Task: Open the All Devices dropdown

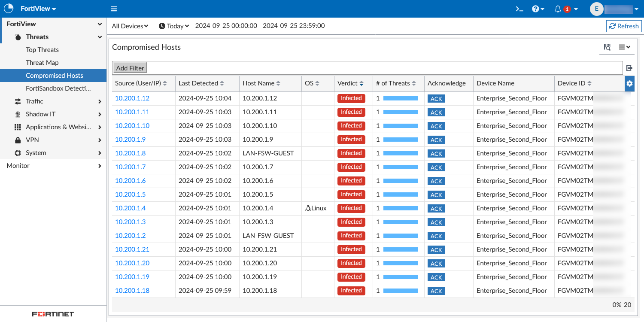Action: coord(130,26)
